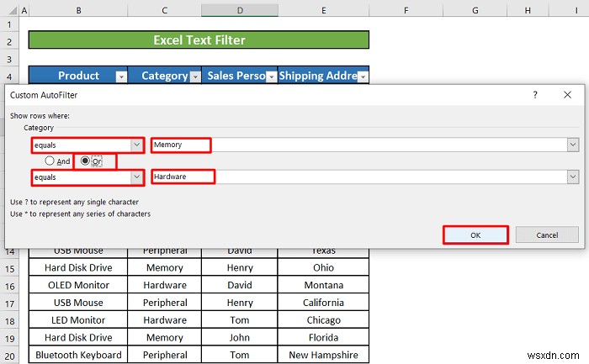The width and height of the screenshot is (589, 364).
Task: Click Hard Disk Drive in row 19
Action: (x=78, y=338)
